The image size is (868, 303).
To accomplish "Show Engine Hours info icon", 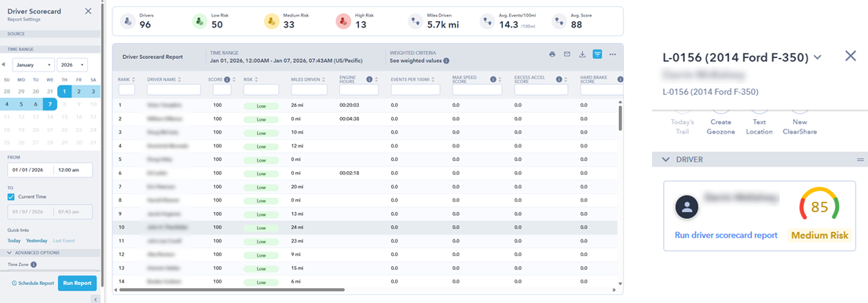I will click(369, 79).
